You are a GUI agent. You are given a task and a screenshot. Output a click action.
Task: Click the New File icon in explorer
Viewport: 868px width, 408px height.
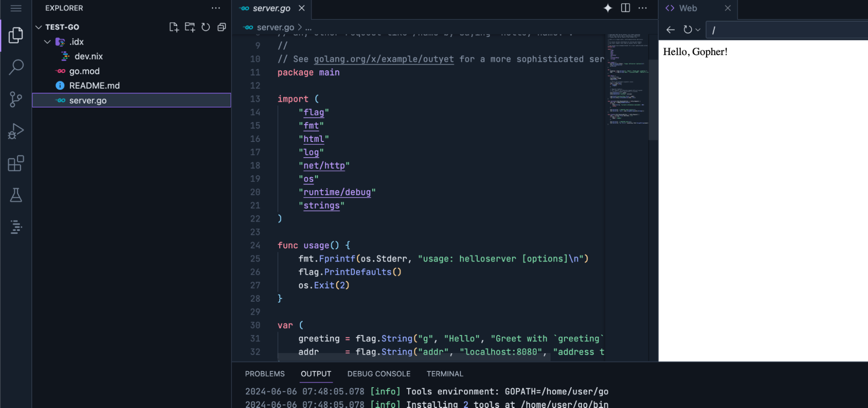174,27
